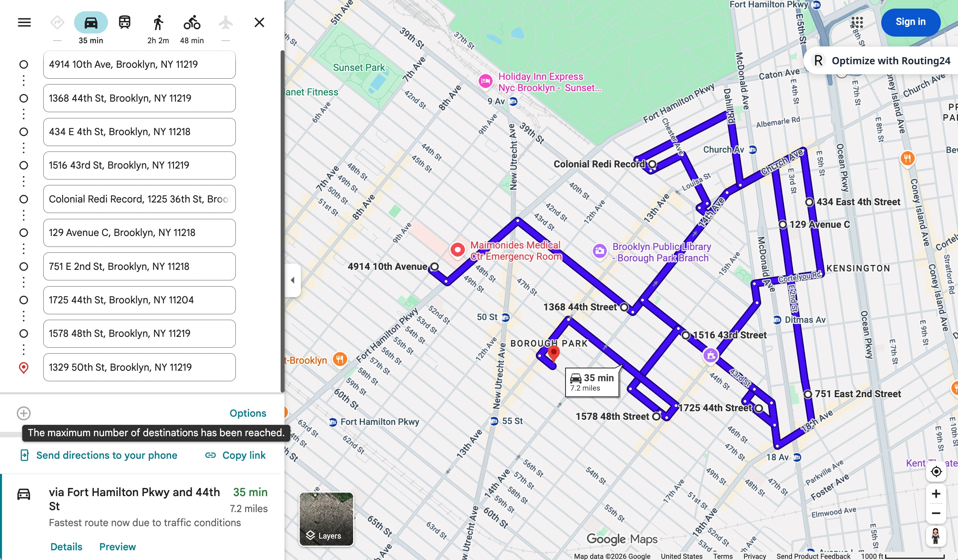The height and width of the screenshot is (560, 958).
Task: Open the hamburger main menu
Action: [x=24, y=23]
